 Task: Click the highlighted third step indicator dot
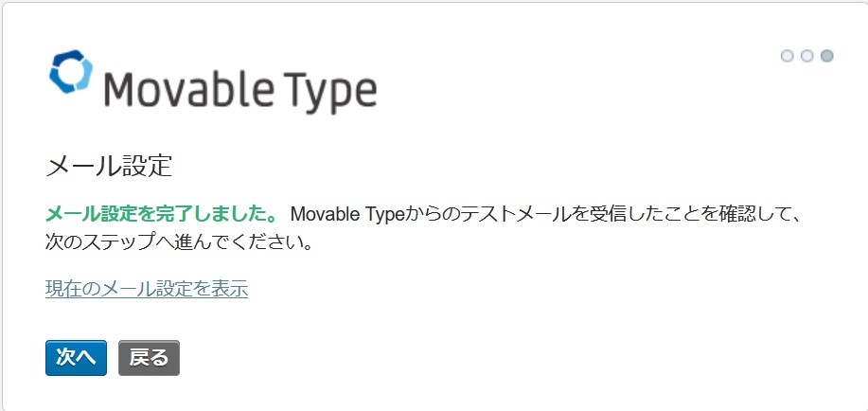pos(827,56)
